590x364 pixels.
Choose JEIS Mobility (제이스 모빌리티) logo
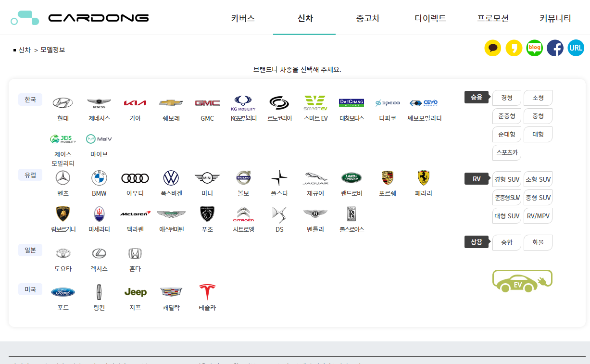pyautogui.click(x=63, y=139)
